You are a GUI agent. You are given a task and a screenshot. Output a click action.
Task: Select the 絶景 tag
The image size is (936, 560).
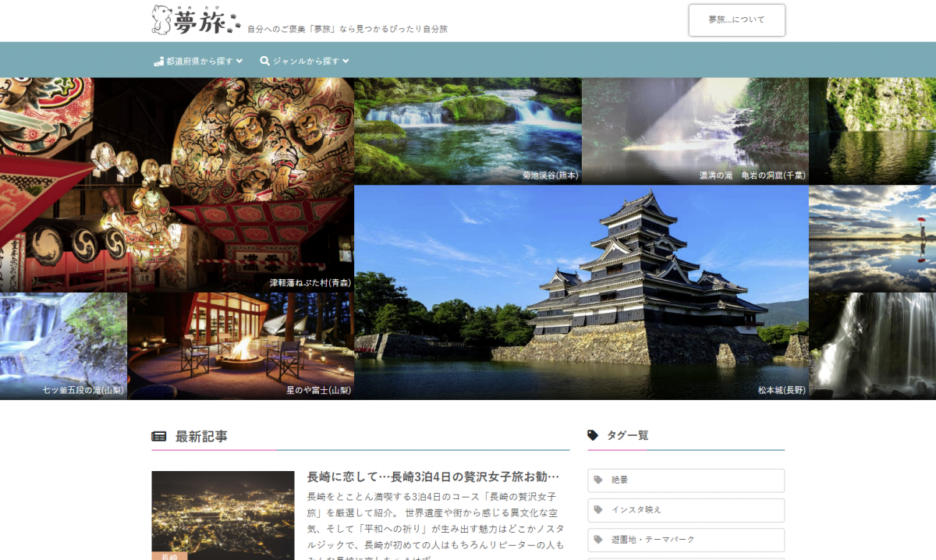[x=686, y=480]
